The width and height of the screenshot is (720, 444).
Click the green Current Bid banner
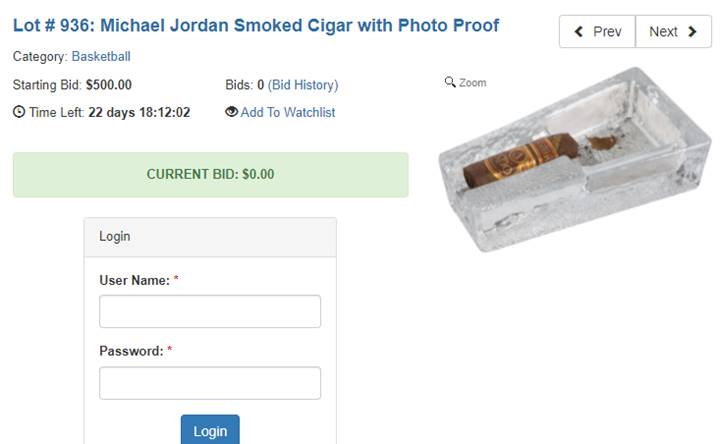210,174
